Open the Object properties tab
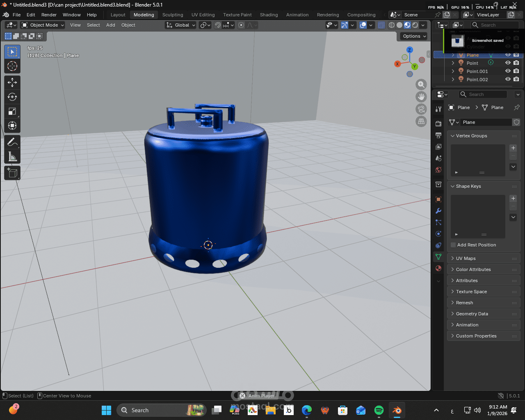Image resolution: width=525 pixels, height=420 pixels. (438, 199)
